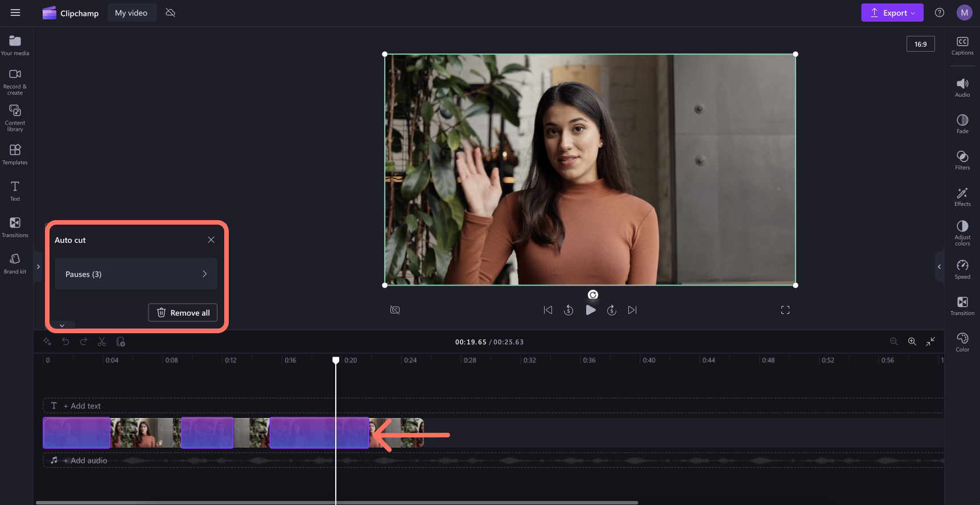Click the cloud sync disabled icon
The image size is (980, 505).
coord(170,13)
